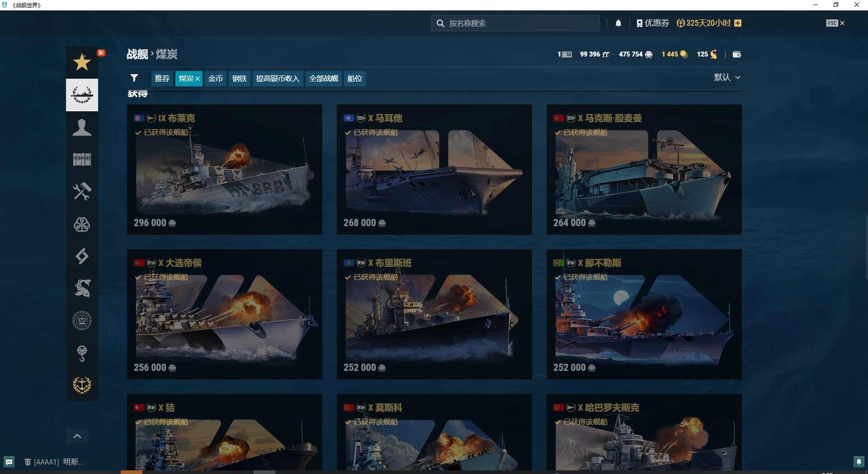Select the starred featured section in sidebar
This screenshot has width=868, height=474.
coord(82,62)
